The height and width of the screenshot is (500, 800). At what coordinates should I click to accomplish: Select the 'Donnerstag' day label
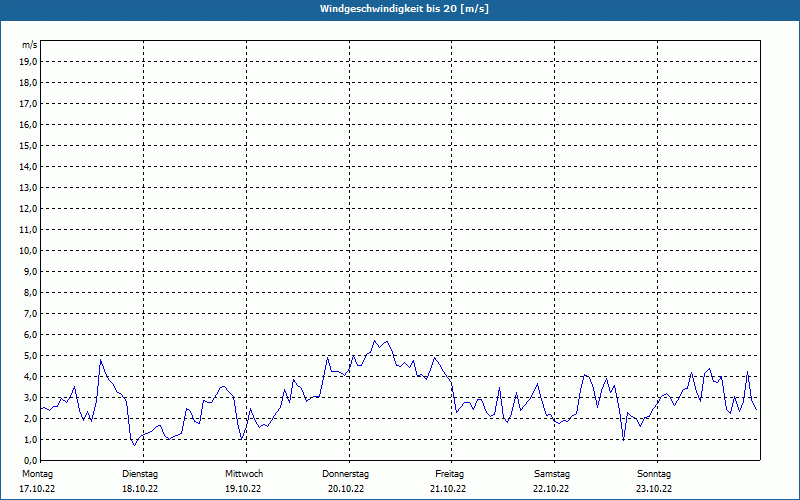345,474
